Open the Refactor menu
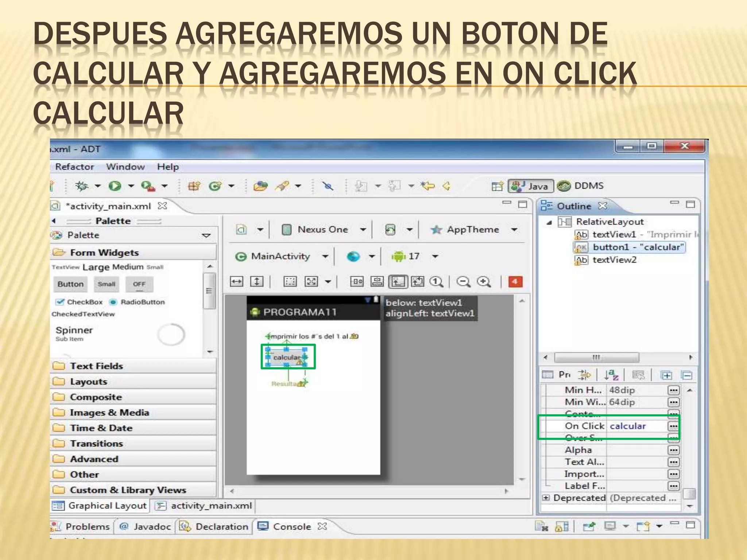This screenshot has height=560, width=747. click(74, 167)
